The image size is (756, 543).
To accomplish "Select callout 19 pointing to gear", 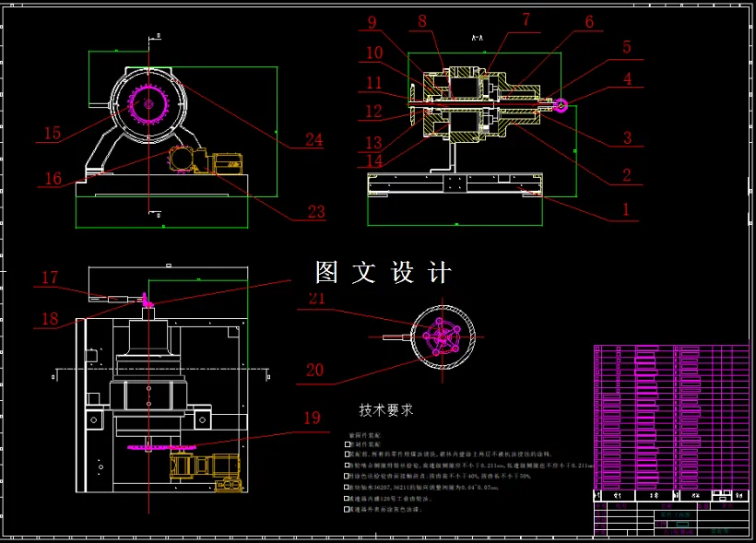I will click(313, 417).
